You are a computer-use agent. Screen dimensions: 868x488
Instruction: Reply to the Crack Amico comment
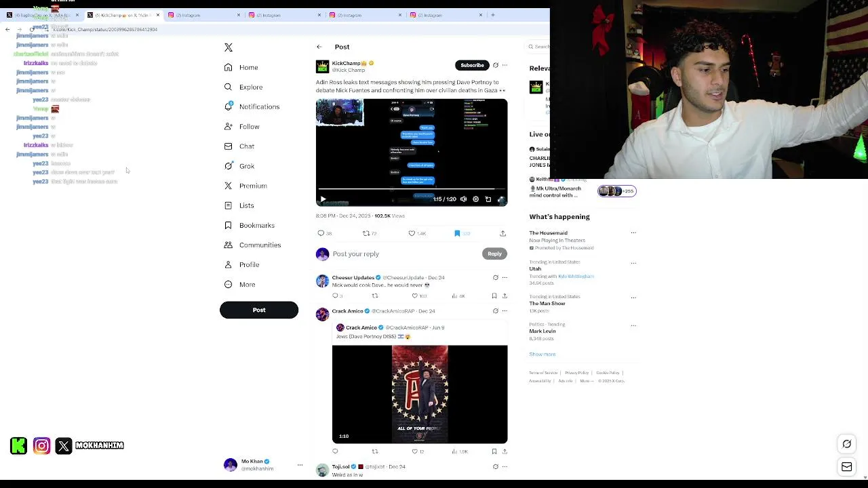(335, 451)
